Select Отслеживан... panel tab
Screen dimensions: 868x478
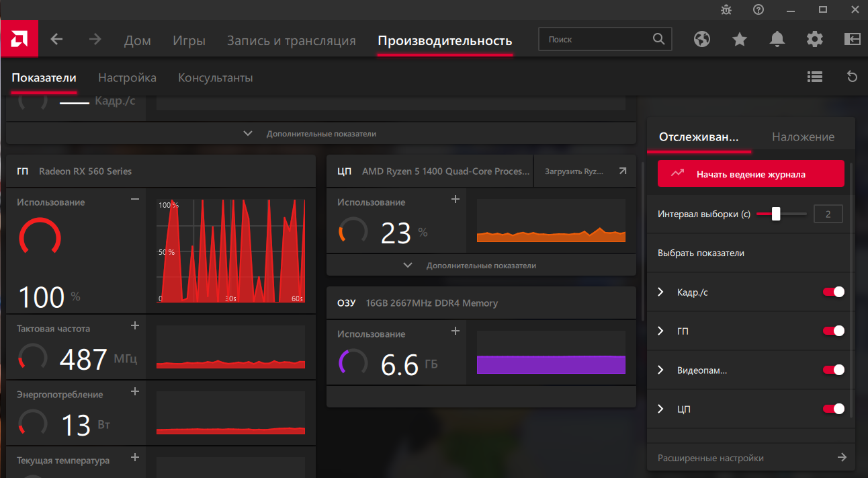click(x=699, y=136)
